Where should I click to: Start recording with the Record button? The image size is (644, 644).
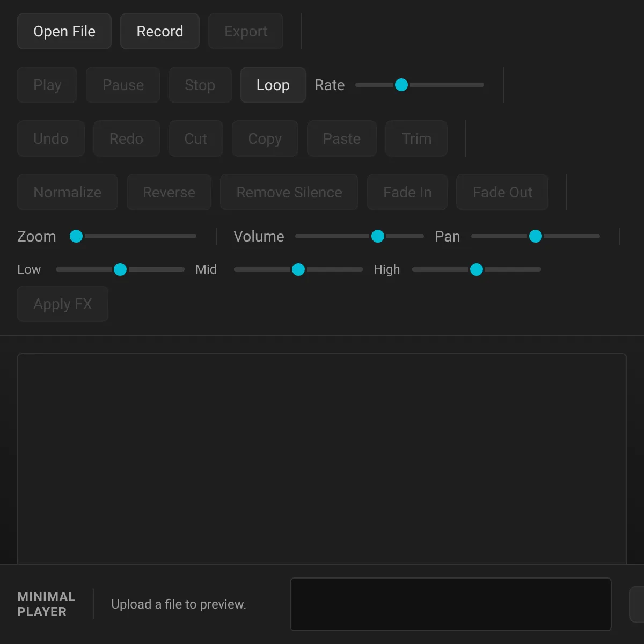(x=160, y=31)
